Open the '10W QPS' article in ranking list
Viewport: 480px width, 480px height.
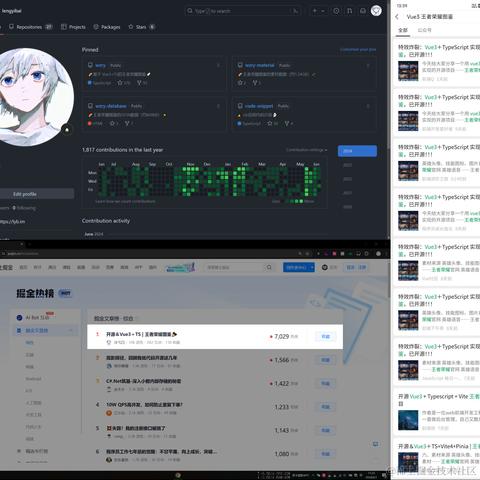(x=144, y=404)
